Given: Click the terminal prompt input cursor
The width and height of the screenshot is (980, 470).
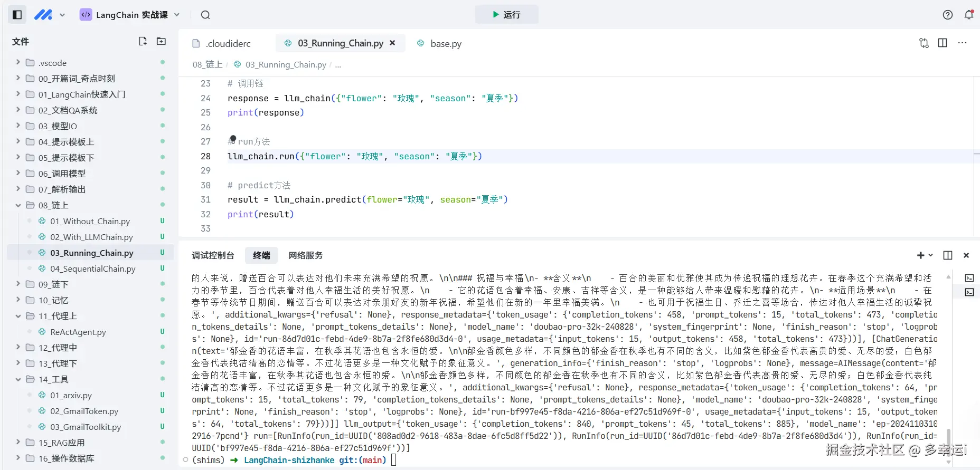Looking at the screenshot, I should (393, 460).
